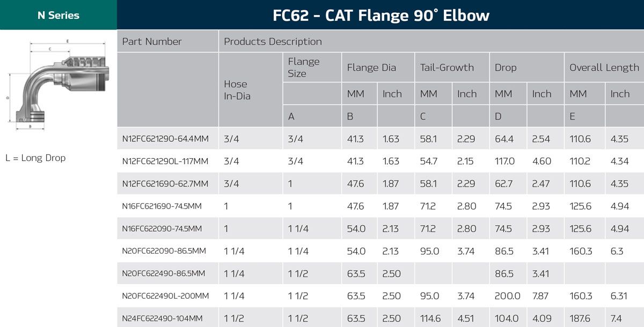644x327 pixels.
Task: Click the Part Number column header
Action: point(152,41)
